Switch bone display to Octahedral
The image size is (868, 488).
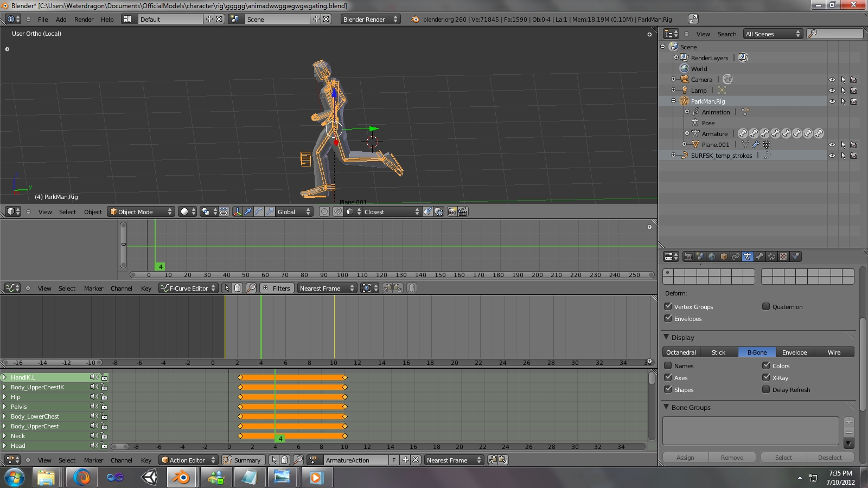click(x=681, y=352)
